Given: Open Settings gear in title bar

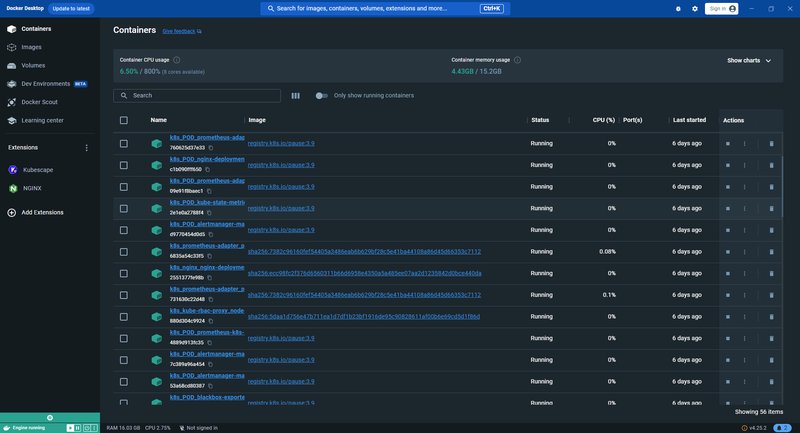Looking at the screenshot, I should (694, 9).
